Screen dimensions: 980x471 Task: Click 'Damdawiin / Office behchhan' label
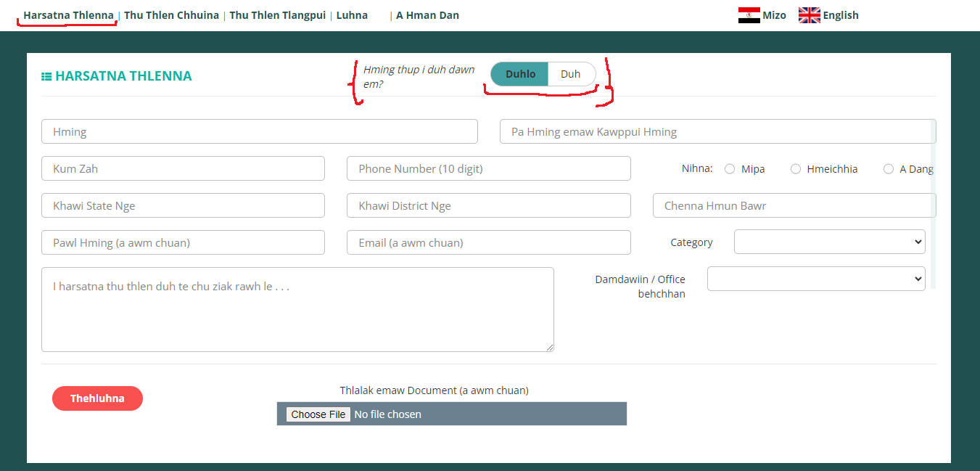(x=640, y=286)
